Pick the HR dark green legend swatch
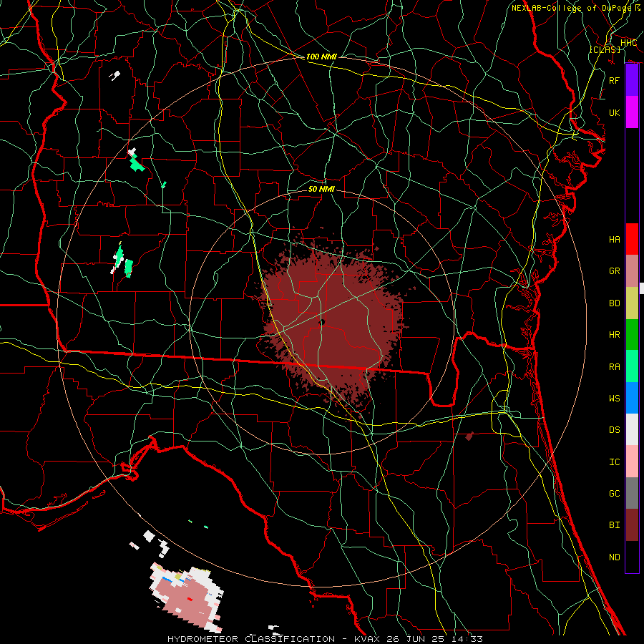This screenshot has height=644, width=644. coord(632,335)
